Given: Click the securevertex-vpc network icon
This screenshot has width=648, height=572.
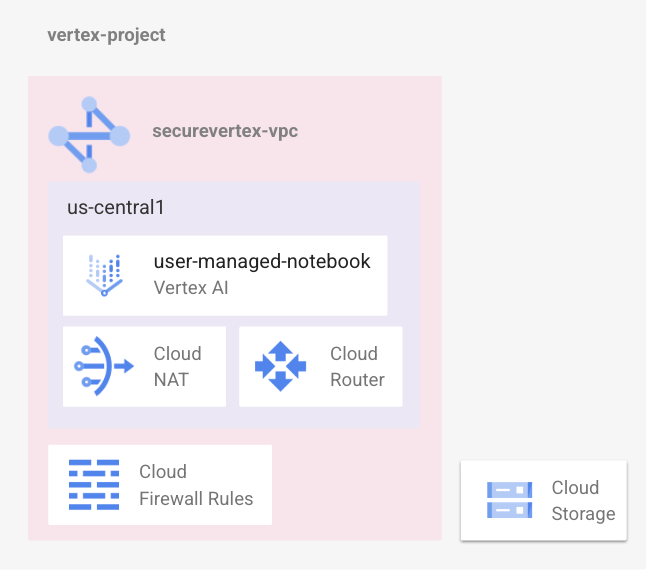Looking at the screenshot, I should [89, 135].
